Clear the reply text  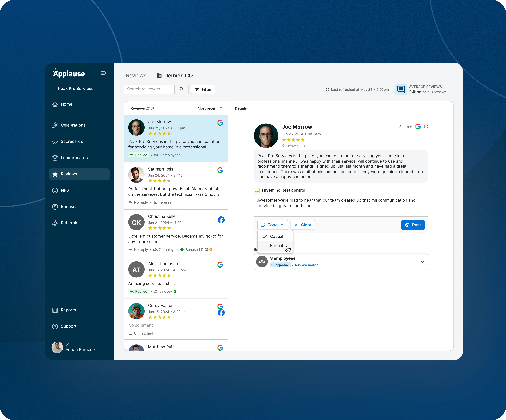[303, 225]
